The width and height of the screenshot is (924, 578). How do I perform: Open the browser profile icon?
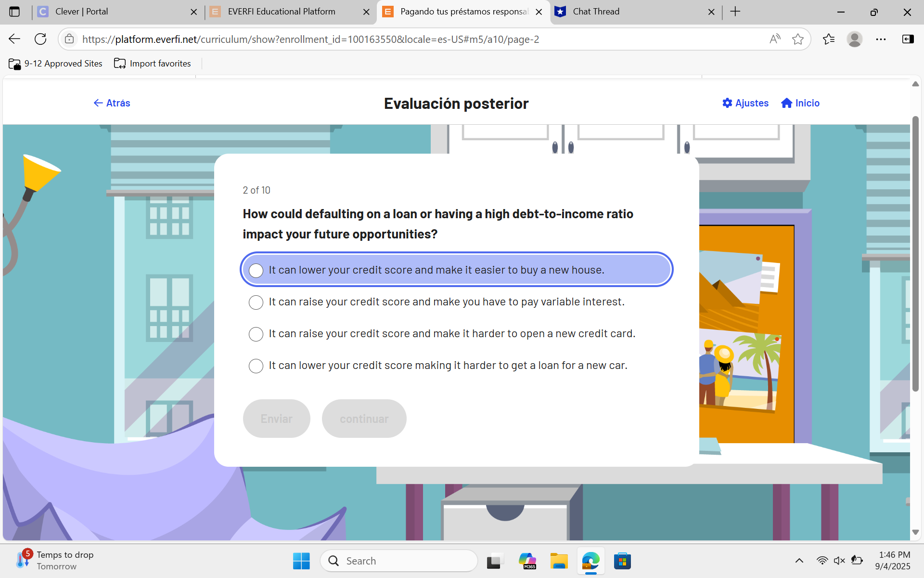pyautogui.click(x=855, y=39)
